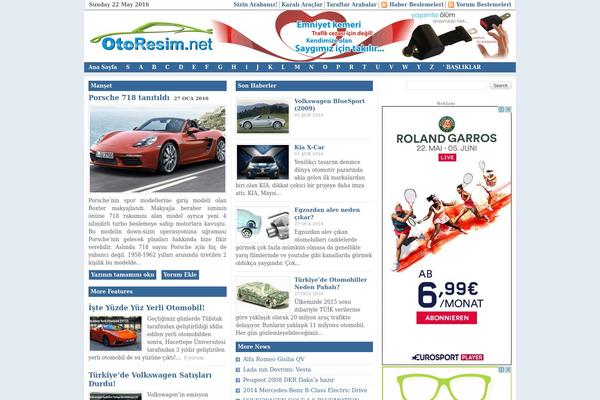The image size is (600, 400).
Task: Open the BAŞLIKLAR menu item
Action: [x=462, y=67]
